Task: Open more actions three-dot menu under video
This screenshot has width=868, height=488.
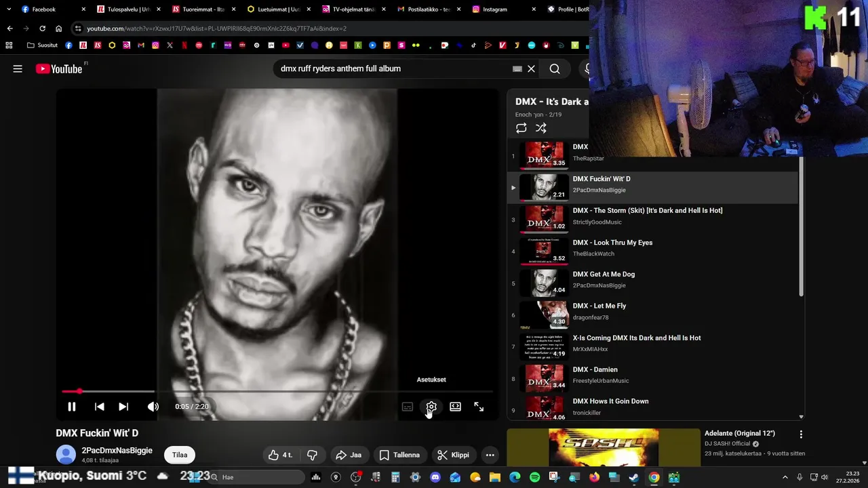Action: (x=490, y=455)
